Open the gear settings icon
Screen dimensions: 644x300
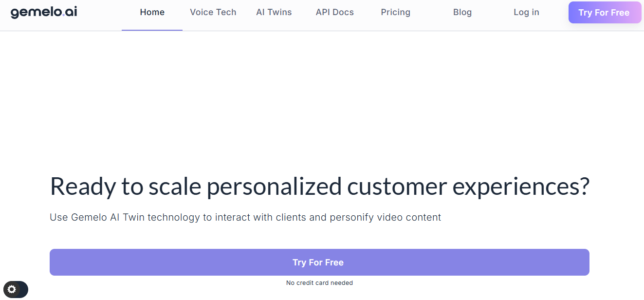(x=12, y=289)
